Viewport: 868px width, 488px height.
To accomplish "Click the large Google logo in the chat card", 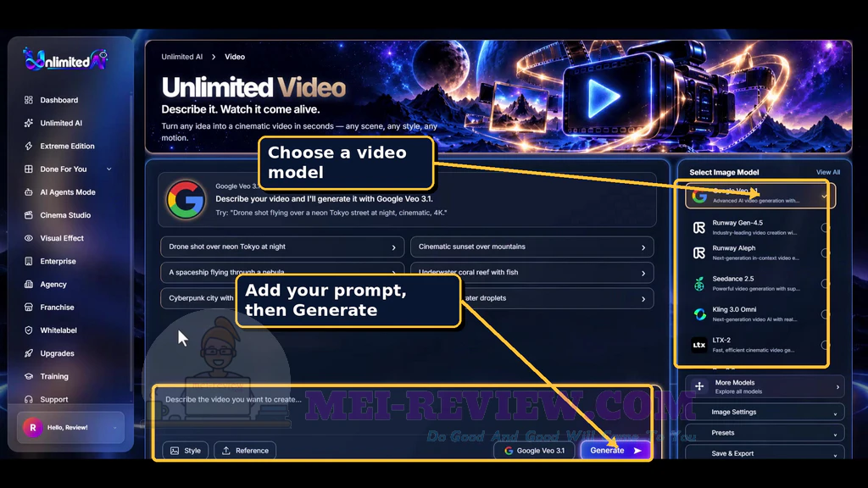I will 186,199.
